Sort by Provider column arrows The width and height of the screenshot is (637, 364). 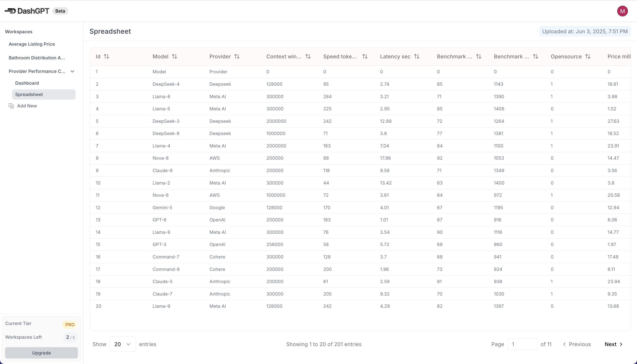click(237, 56)
